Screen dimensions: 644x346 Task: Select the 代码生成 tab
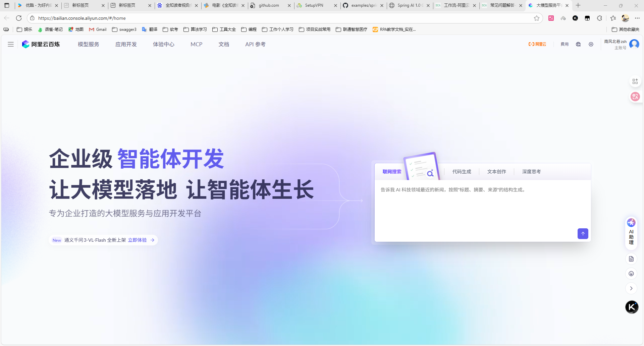tap(462, 172)
